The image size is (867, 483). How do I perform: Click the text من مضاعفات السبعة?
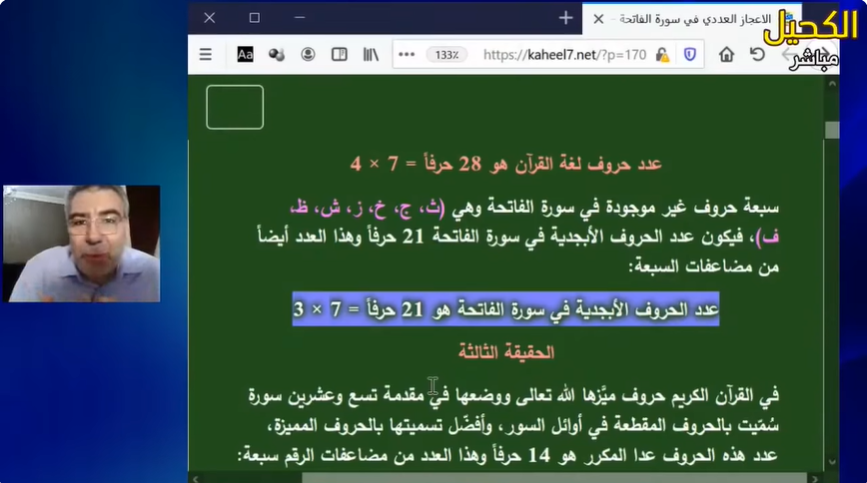click(x=704, y=267)
